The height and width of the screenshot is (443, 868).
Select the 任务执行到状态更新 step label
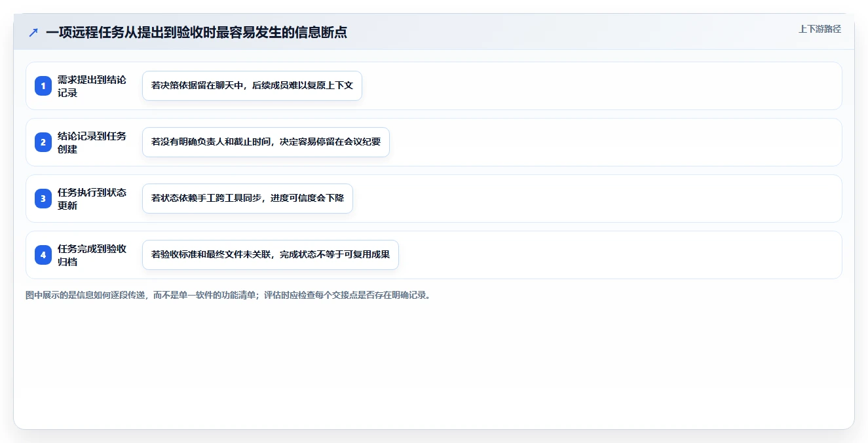(92, 199)
